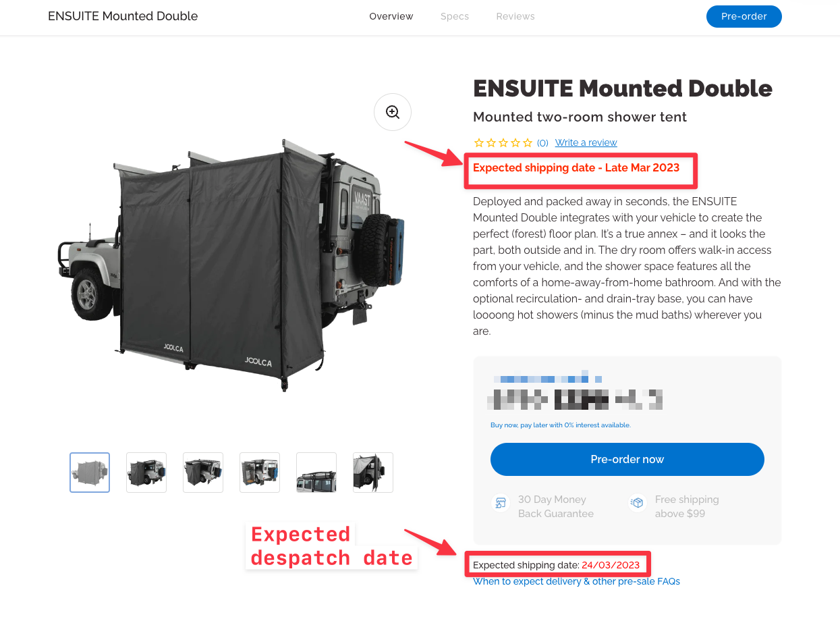Select the fifth star in rating
The width and height of the screenshot is (840, 617).
(x=528, y=142)
